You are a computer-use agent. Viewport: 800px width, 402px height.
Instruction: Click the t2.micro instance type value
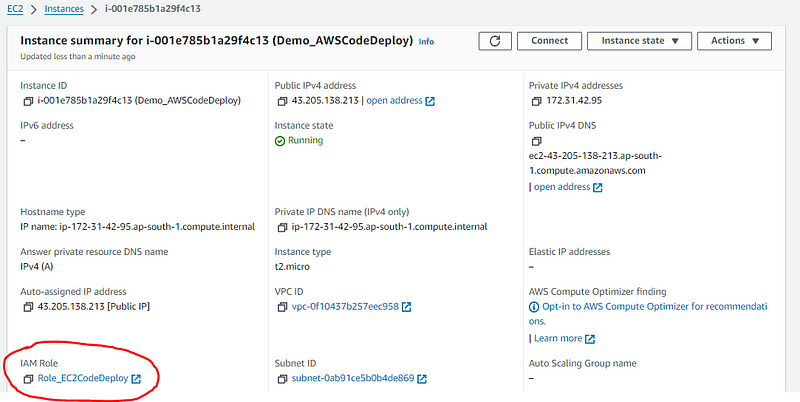pyautogui.click(x=292, y=266)
